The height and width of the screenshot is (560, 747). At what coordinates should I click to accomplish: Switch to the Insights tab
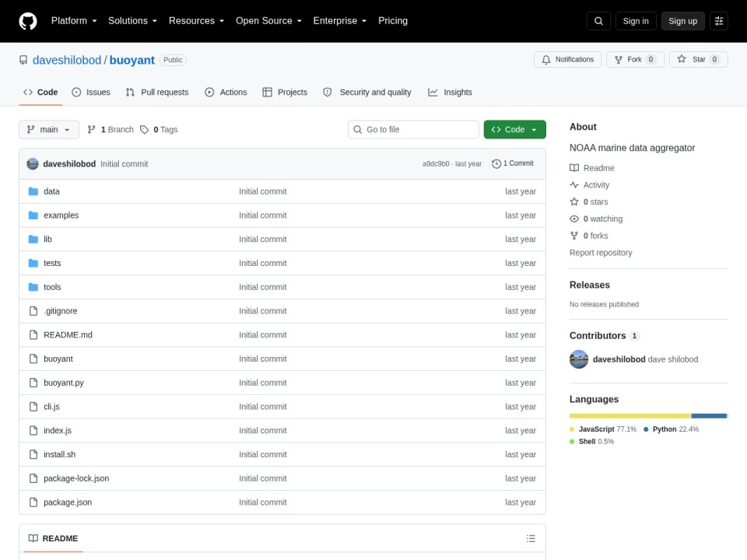click(x=450, y=93)
